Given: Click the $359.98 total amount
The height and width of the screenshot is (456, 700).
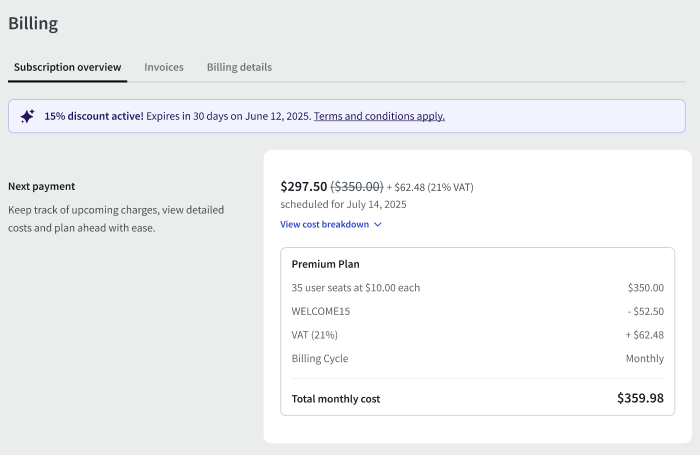Looking at the screenshot, I should pyautogui.click(x=641, y=398).
